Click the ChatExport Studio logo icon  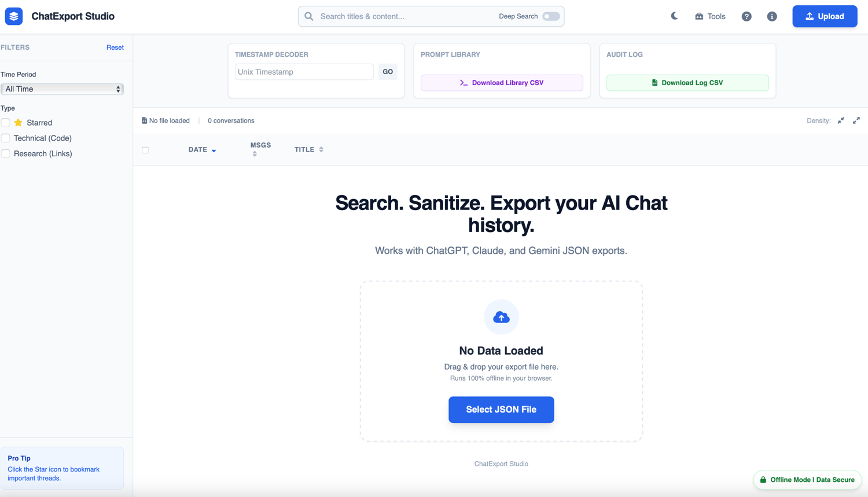pyautogui.click(x=14, y=16)
